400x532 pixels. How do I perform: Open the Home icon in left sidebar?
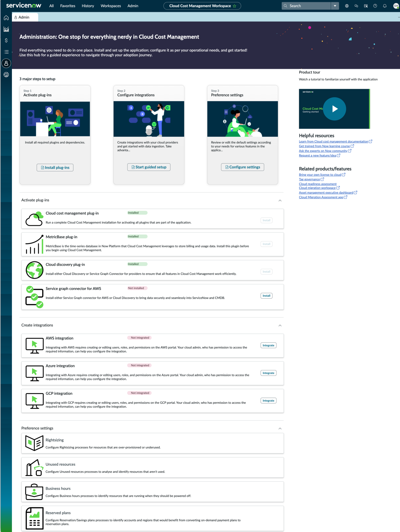(x=6, y=18)
